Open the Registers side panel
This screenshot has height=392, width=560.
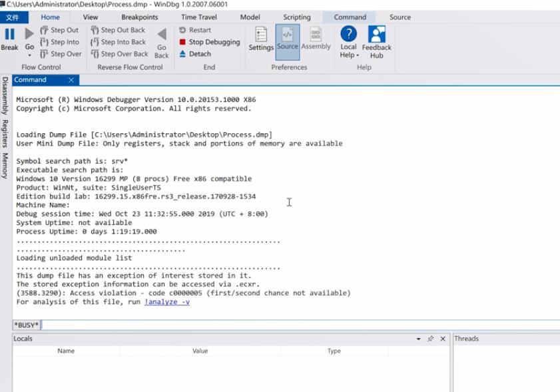pos(5,134)
